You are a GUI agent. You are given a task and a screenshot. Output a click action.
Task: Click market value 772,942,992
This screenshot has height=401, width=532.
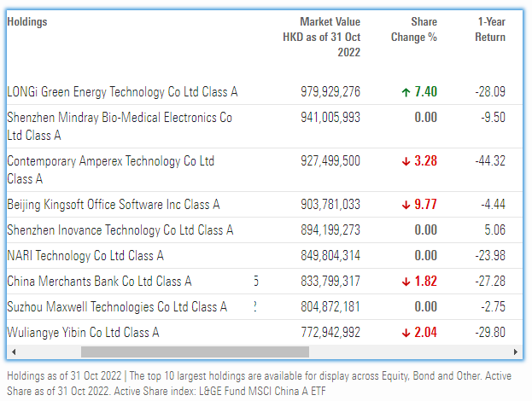[x=330, y=333]
